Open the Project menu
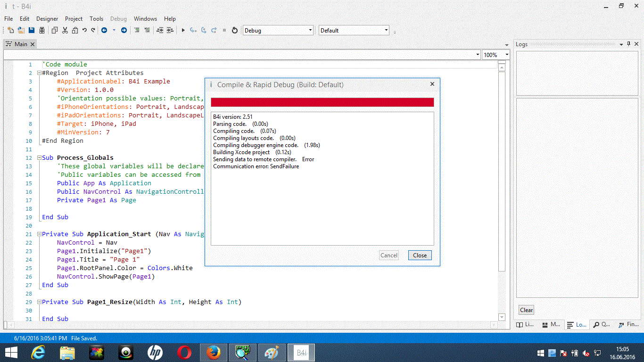Viewport: 644px width, 362px height. [x=74, y=19]
